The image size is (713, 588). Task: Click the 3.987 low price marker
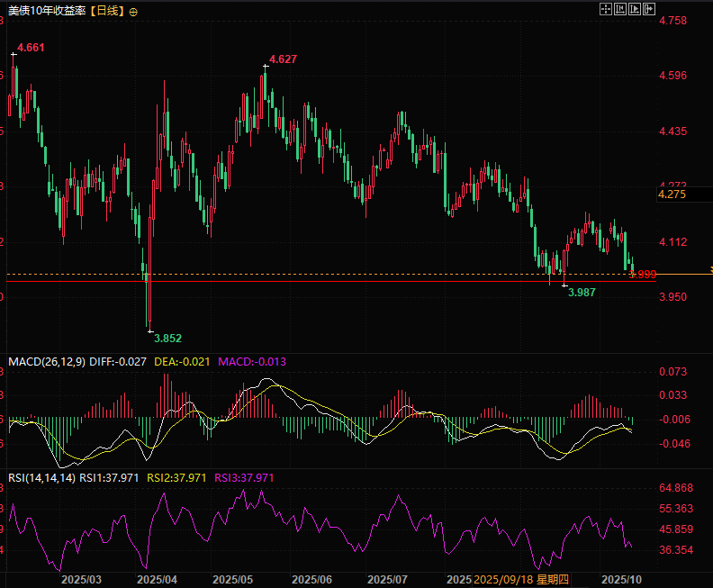(582, 293)
